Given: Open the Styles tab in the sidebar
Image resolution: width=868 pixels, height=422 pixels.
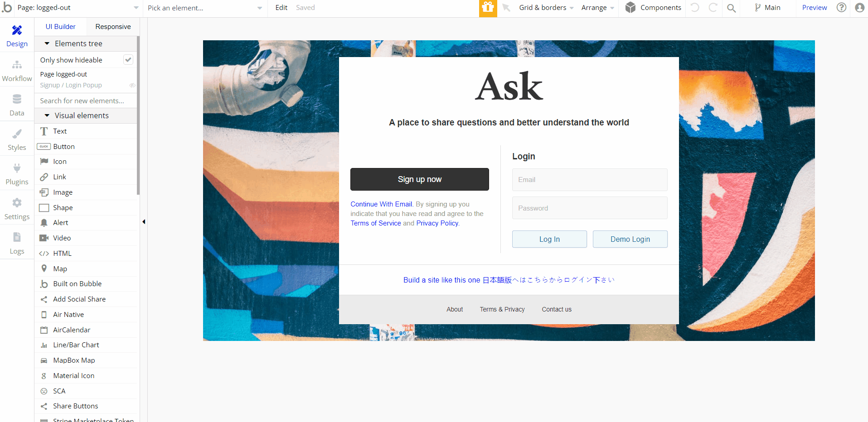Looking at the screenshot, I should [x=17, y=139].
